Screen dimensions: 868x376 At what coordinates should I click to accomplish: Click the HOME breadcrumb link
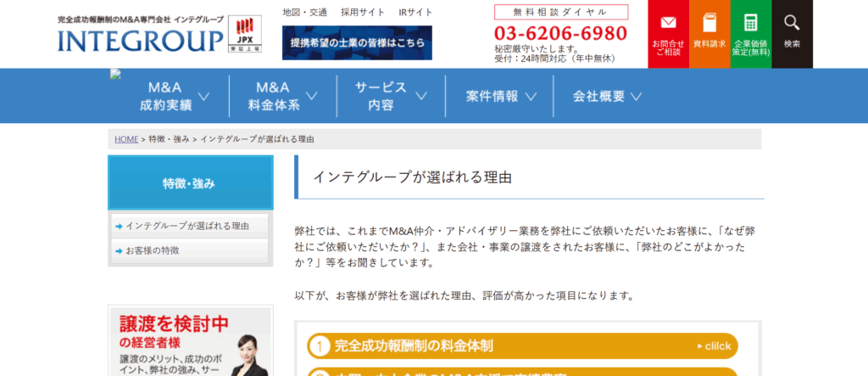coord(126,139)
